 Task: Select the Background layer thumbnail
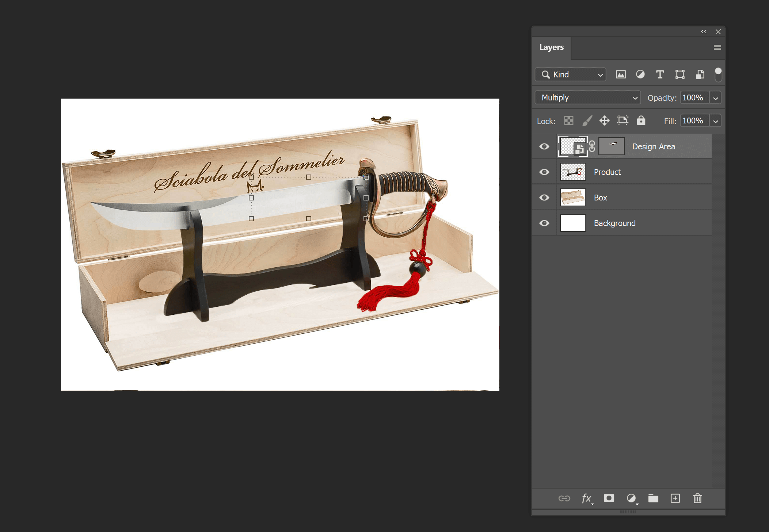(x=573, y=223)
